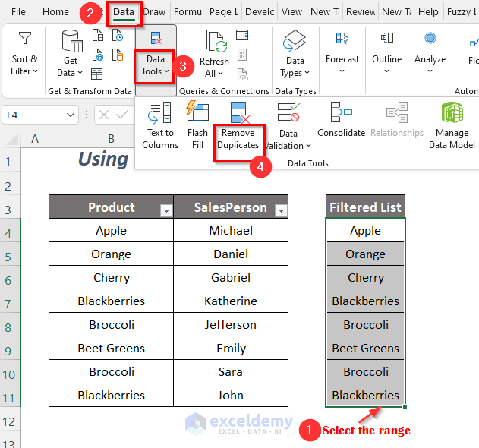Switch to the Review tab
Viewport: 479px width, 448px height.
click(361, 12)
